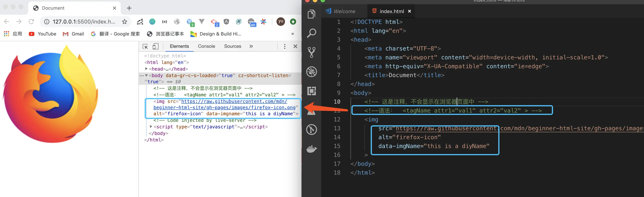The width and height of the screenshot is (644, 197).
Task: Open the Debug view in VS Code
Action: pos(312,72)
